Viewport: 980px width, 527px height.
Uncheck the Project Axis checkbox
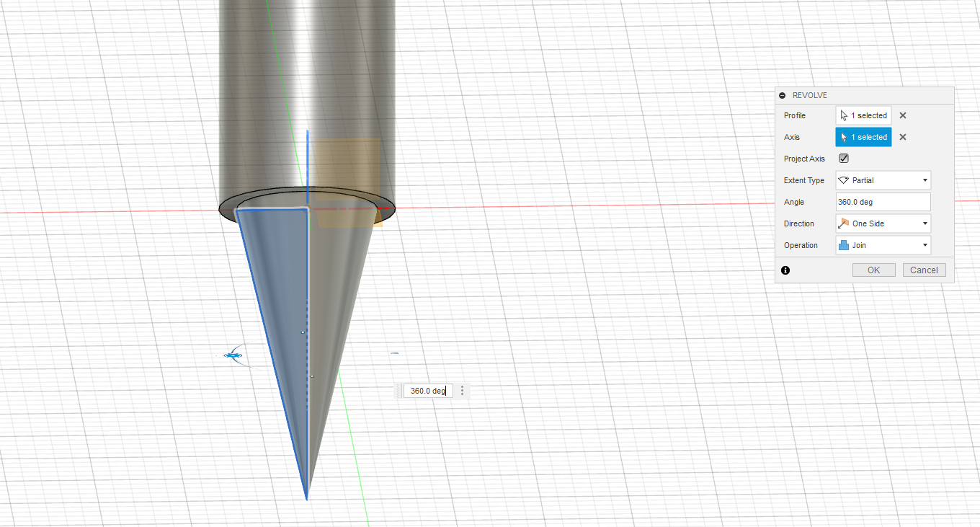point(844,159)
